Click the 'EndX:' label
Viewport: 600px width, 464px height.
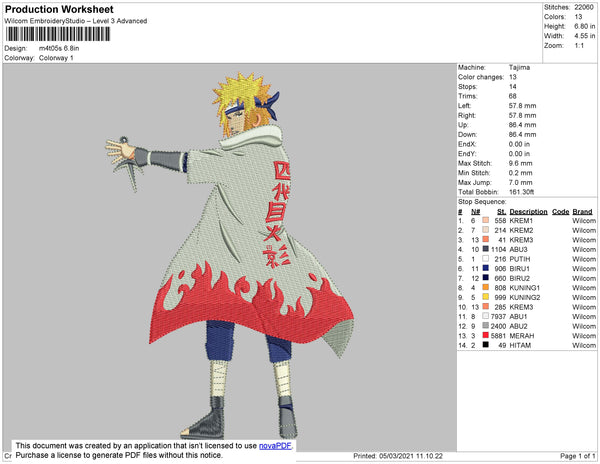point(467,144)
